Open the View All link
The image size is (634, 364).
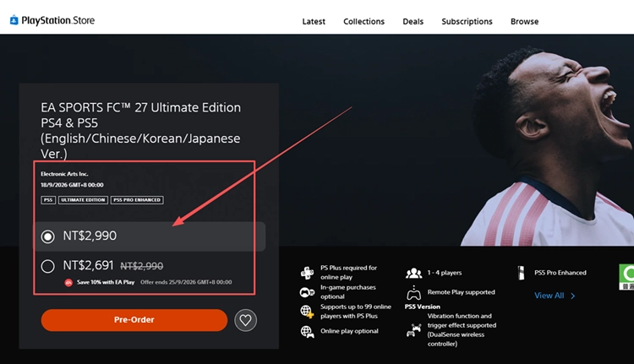point(549,296)
